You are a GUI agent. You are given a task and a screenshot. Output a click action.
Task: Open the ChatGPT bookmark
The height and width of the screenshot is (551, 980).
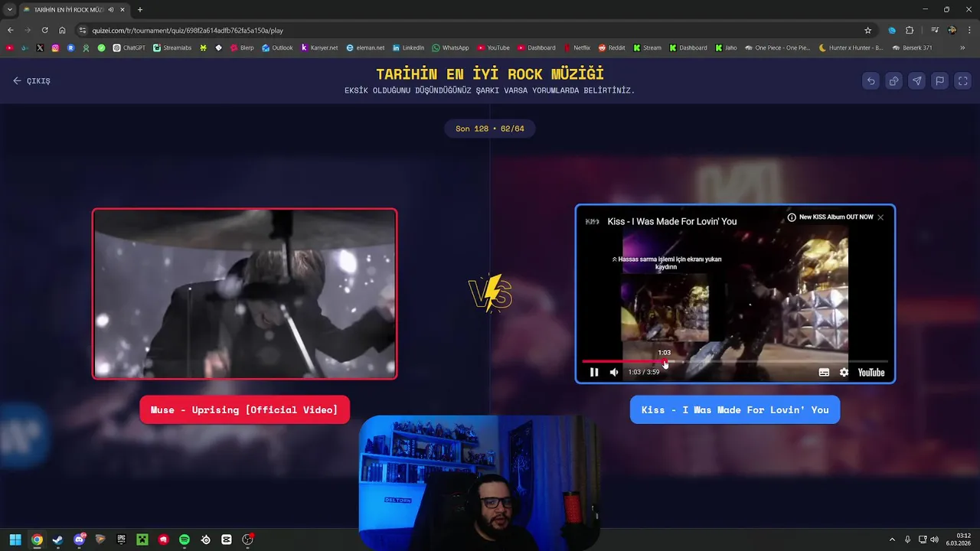click(129, 47)
